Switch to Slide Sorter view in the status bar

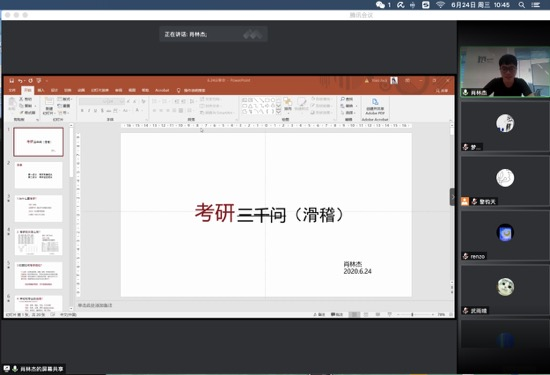pos(366,315)
